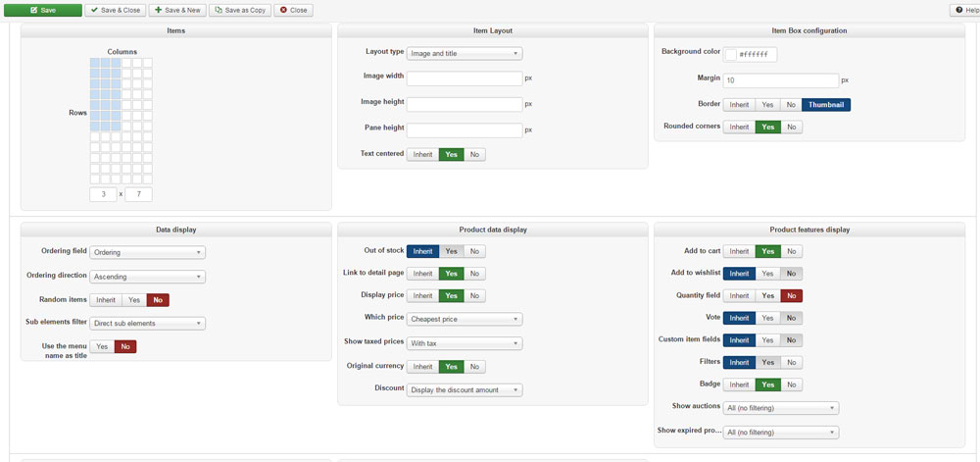Set Border to Inherit
Viewport: 980px width, 462px height.
739,104
